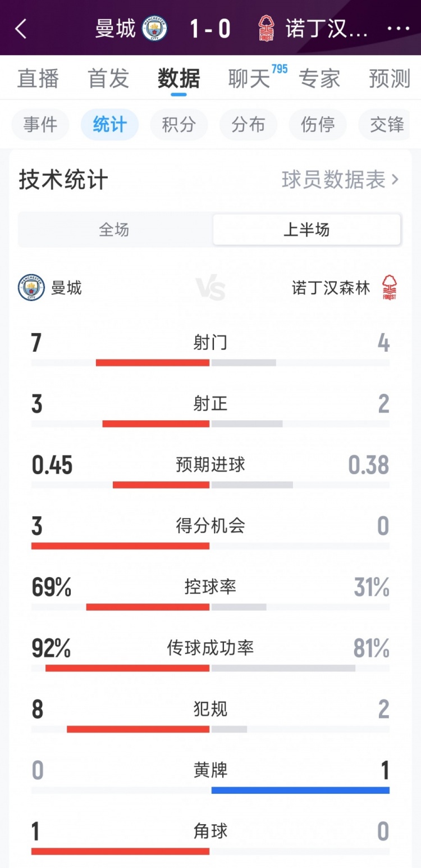Switch to full match 全场 stats
The height and width of the screenshot is (868, 421).
point(115,229)
